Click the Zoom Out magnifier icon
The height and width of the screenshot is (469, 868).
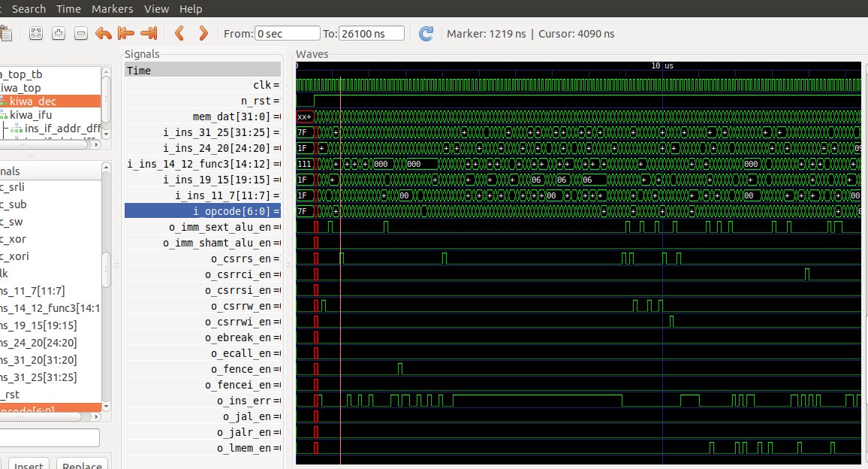[x=80, y=33]
